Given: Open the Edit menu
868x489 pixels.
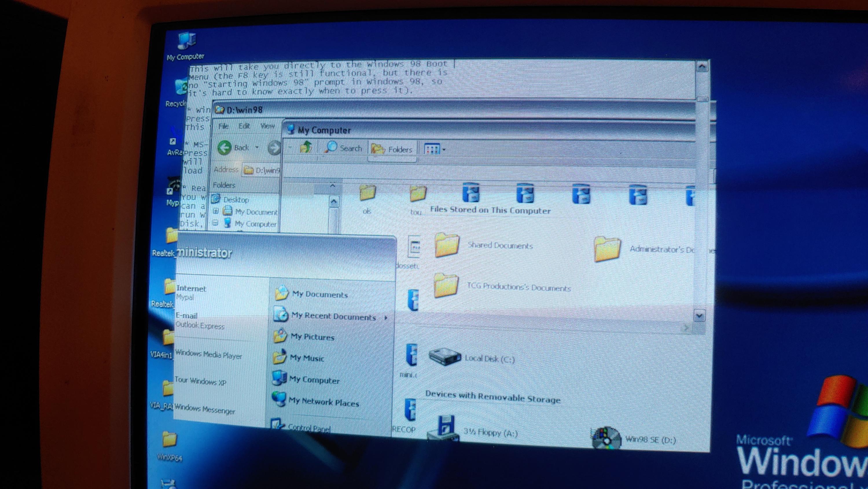Looking at the screenshot, I should [x=244, y=126].
